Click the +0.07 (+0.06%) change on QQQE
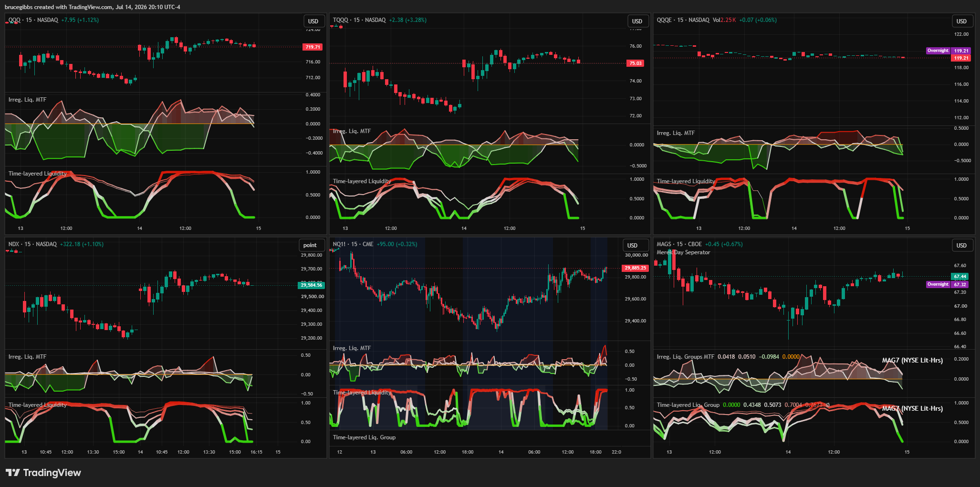Image resolution: width=980 pixels, height=487 pixels. pyautogui.click(x=758, y=20)
